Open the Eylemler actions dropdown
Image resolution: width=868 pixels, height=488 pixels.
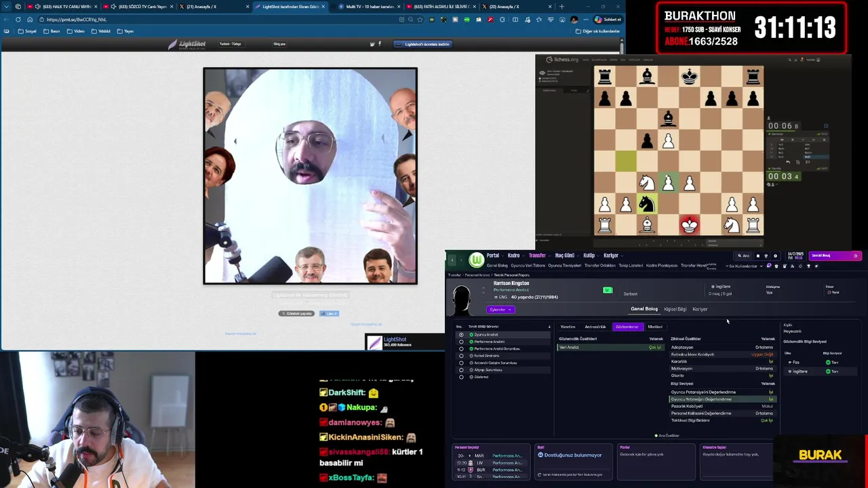tap(501, 310)
